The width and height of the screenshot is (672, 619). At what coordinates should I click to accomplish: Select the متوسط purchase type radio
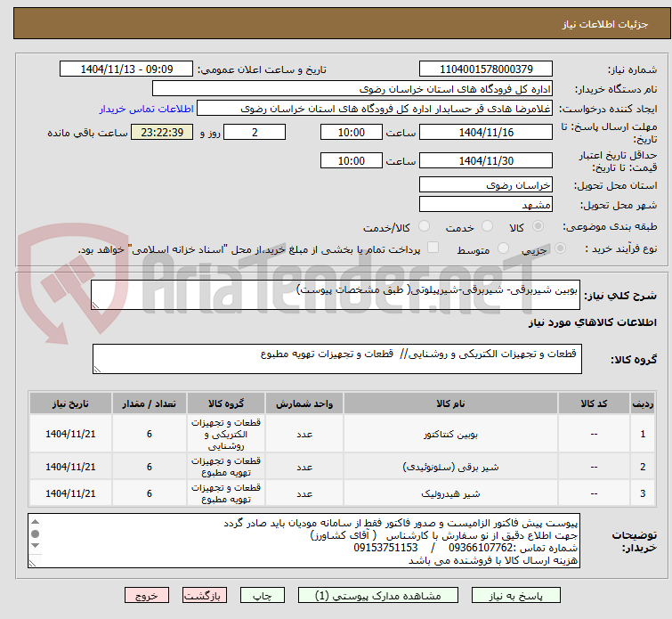pyautogui.click(x=503, y=248)
